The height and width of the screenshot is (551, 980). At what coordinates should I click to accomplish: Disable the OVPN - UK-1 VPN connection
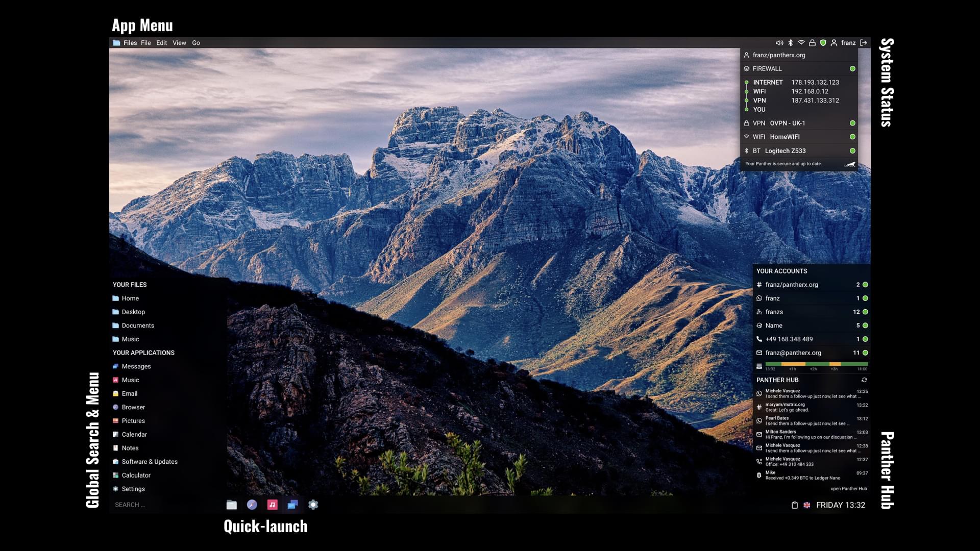(x=852, y=123)
